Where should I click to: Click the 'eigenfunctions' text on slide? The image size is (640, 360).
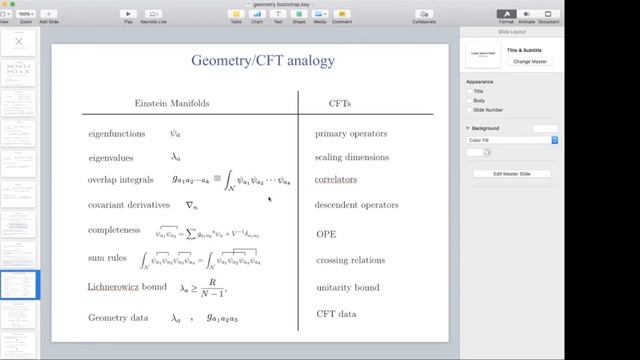pyautogui.click(x=117, y=134)
